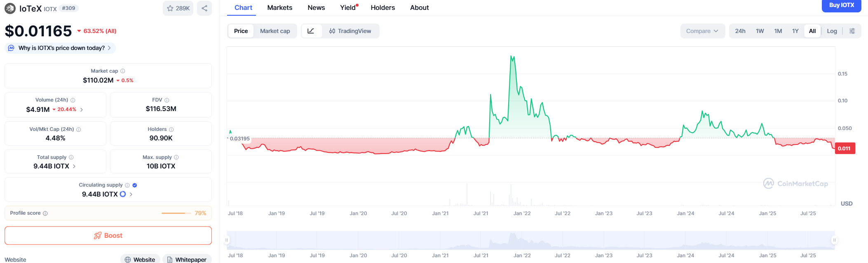Screen dimensions: 868x263
Task: Open the Vol/Mkt Cap (24h) info icon
Action: click(x=79, y=129)
